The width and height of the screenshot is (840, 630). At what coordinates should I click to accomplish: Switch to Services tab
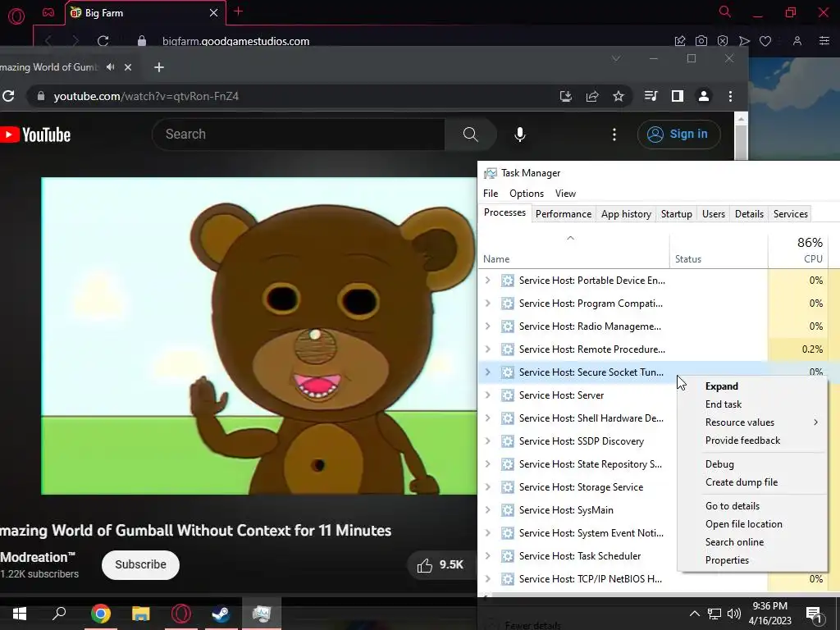pyautogui.click(x=790, y=214)
